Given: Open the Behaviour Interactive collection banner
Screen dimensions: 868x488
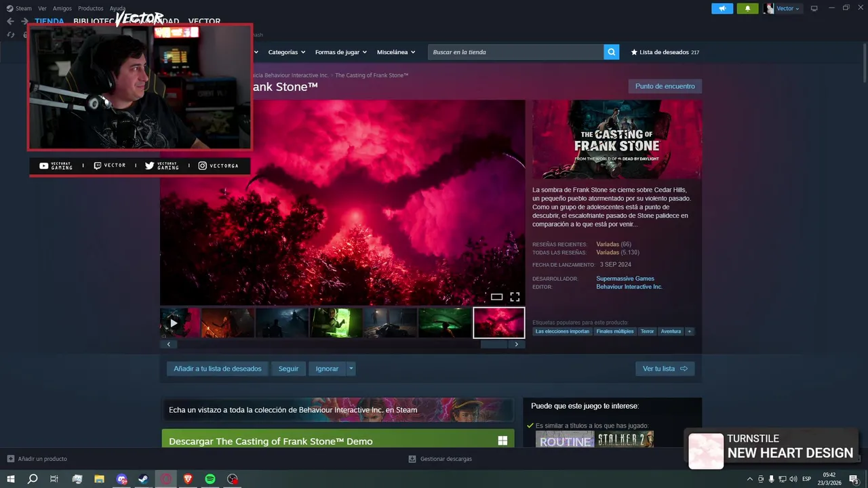Looking at the screenshot, I should (338, 409).
